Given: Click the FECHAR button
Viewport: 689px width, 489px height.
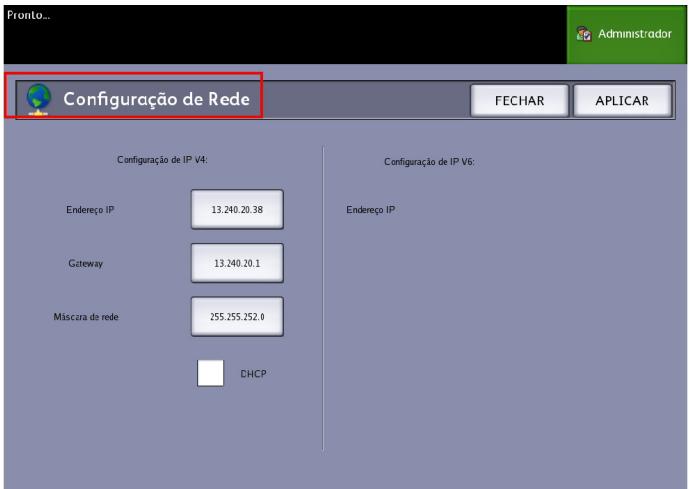Looking at the screenshot, I should (519, 101).
